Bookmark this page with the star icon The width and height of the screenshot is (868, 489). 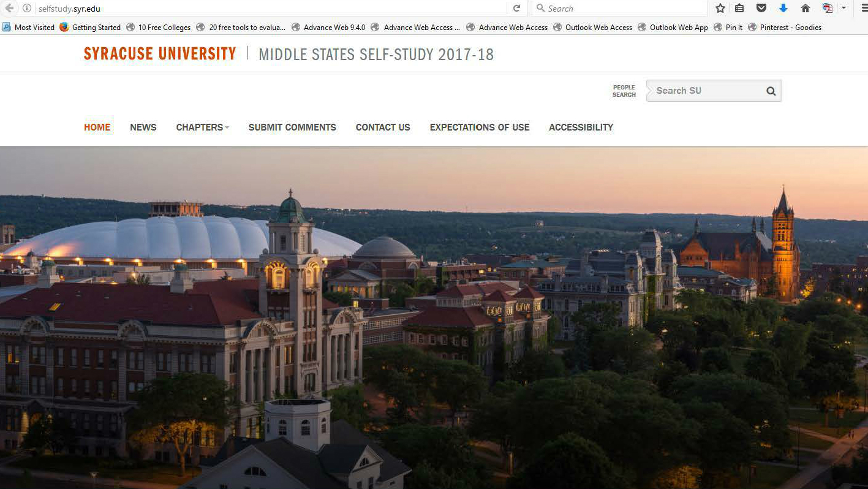click(720, 9)
